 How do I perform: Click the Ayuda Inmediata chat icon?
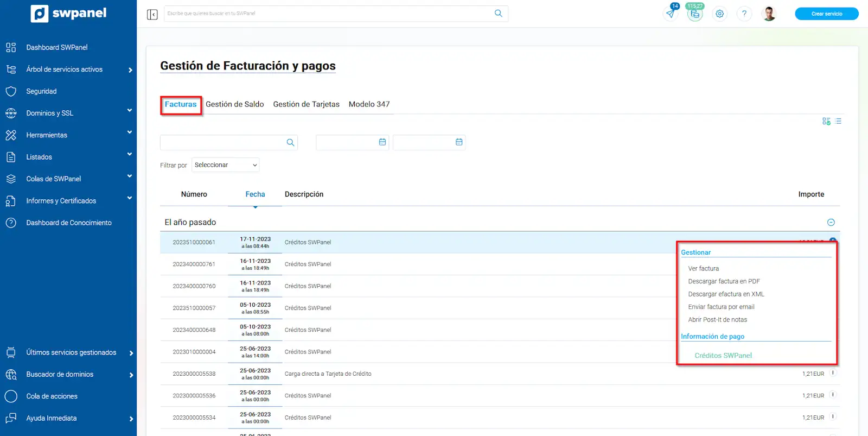coord(11,418)
